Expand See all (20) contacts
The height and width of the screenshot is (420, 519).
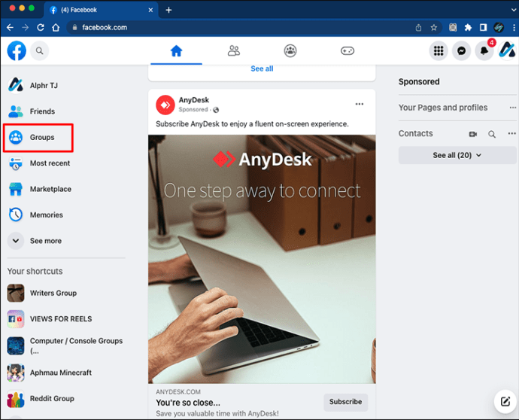[x=457, y=155]
